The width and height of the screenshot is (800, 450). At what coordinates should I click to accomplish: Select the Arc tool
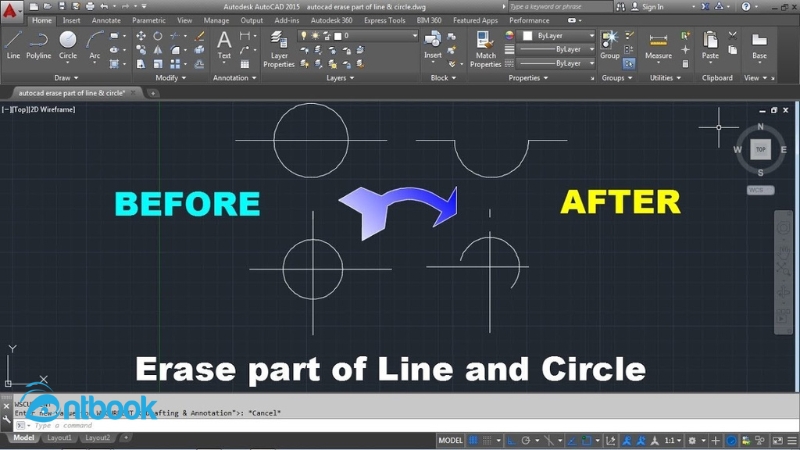[94, 45]
